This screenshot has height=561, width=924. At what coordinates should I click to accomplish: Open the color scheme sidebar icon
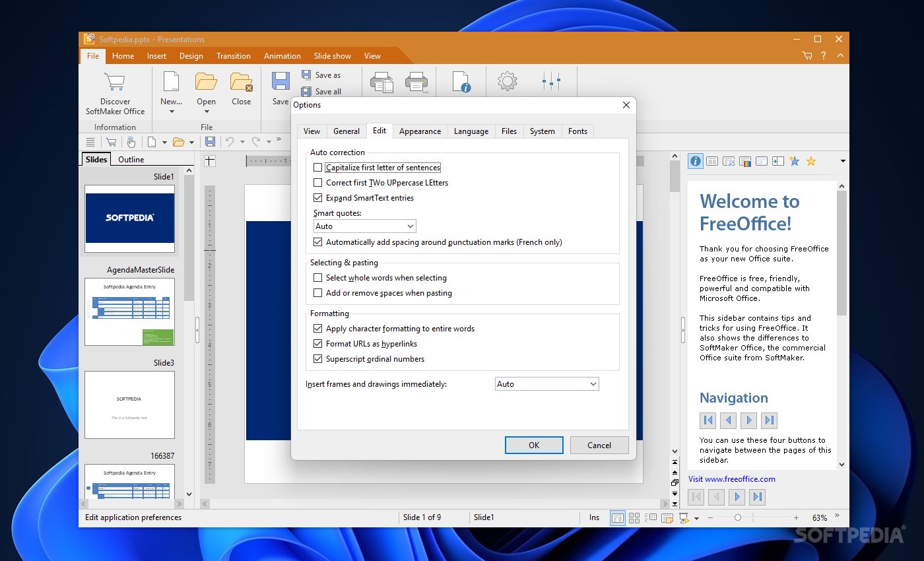pyautogui.click(x=745, y=161)
